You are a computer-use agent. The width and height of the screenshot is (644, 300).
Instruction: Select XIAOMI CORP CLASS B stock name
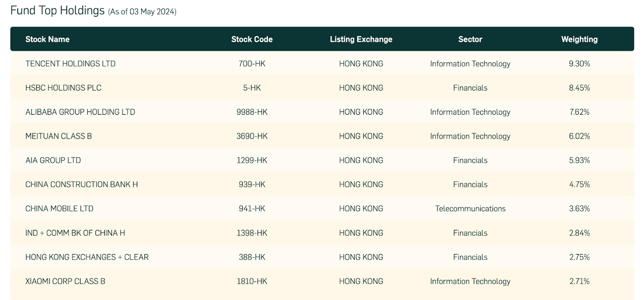tap(65, 281)
